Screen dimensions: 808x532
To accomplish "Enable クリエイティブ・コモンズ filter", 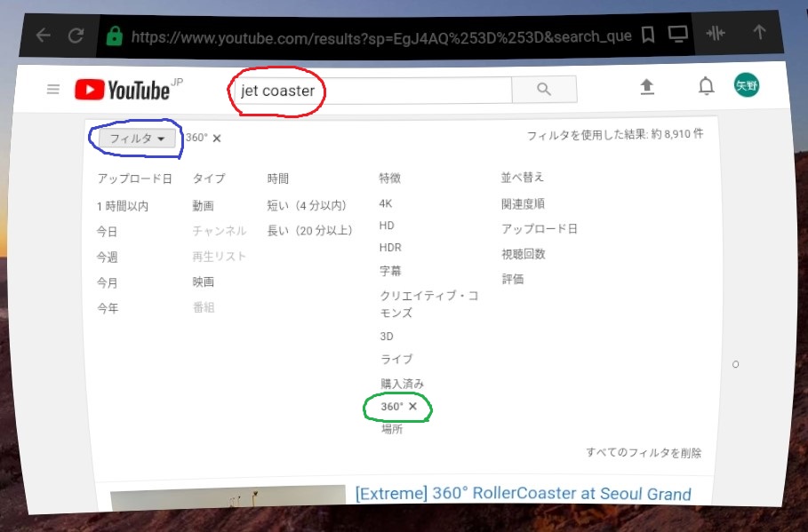I will point(429,304).
